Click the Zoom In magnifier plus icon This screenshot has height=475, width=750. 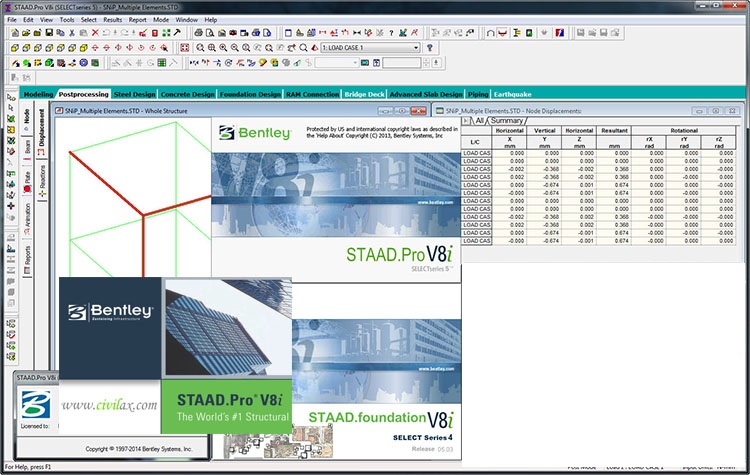(x=223, y=48)
